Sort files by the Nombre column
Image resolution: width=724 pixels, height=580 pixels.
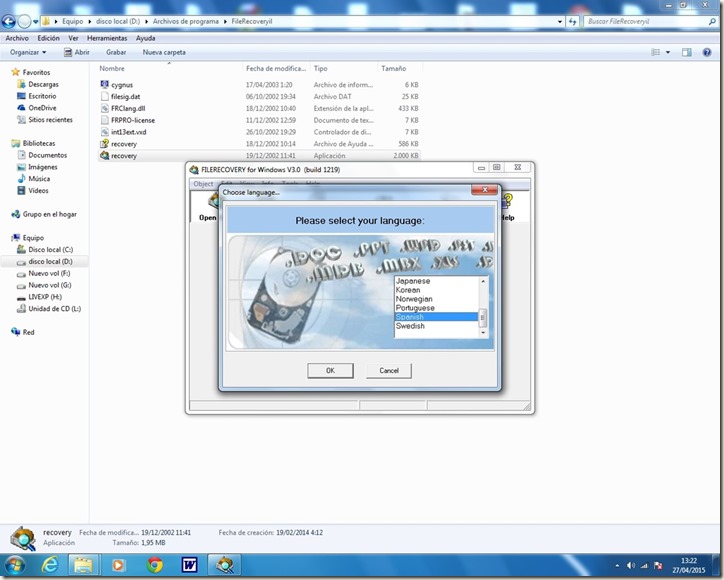click(112, 68)
